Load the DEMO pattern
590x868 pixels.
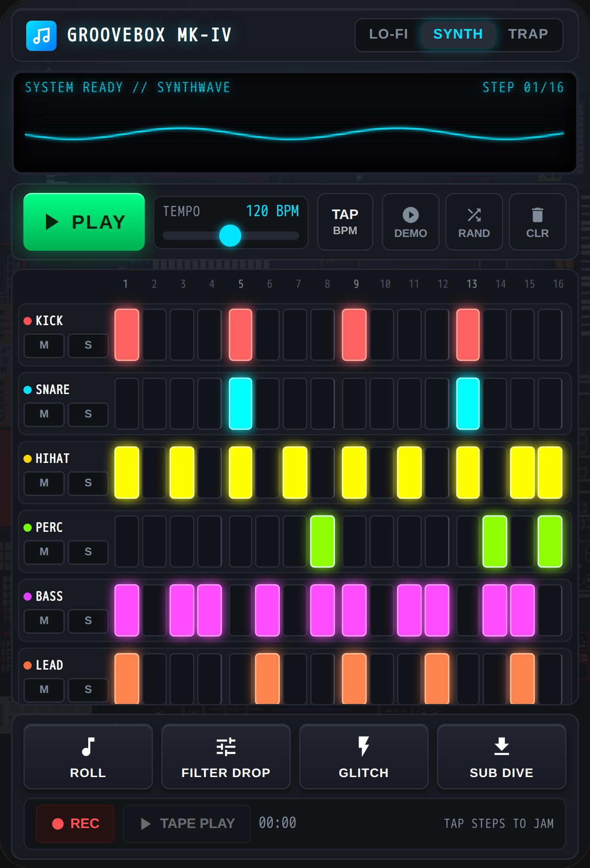tap(410, 222)
